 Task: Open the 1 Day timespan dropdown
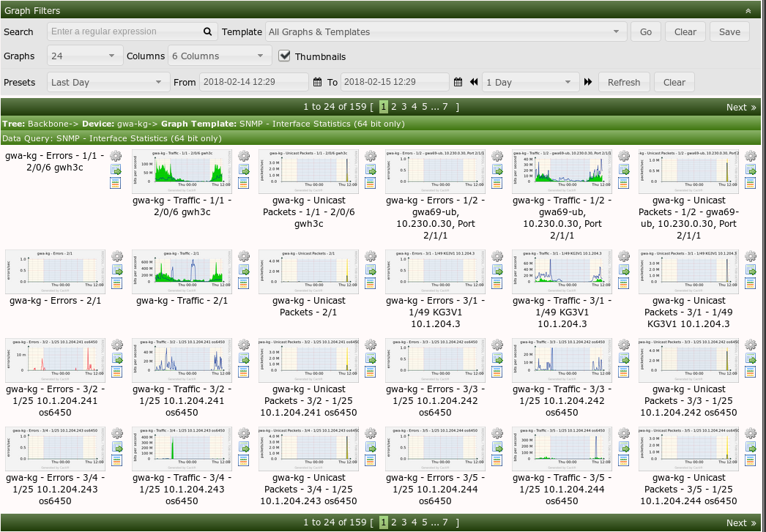531,82
